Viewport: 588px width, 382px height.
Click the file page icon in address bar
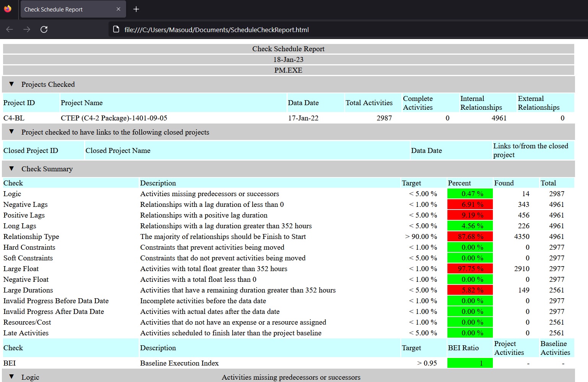click(x=116, y=29)
